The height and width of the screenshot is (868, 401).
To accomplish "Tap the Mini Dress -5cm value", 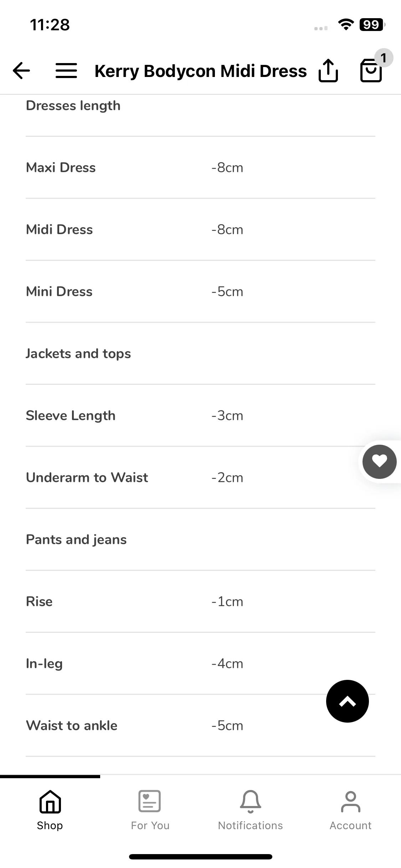I will tap(227, 291).
